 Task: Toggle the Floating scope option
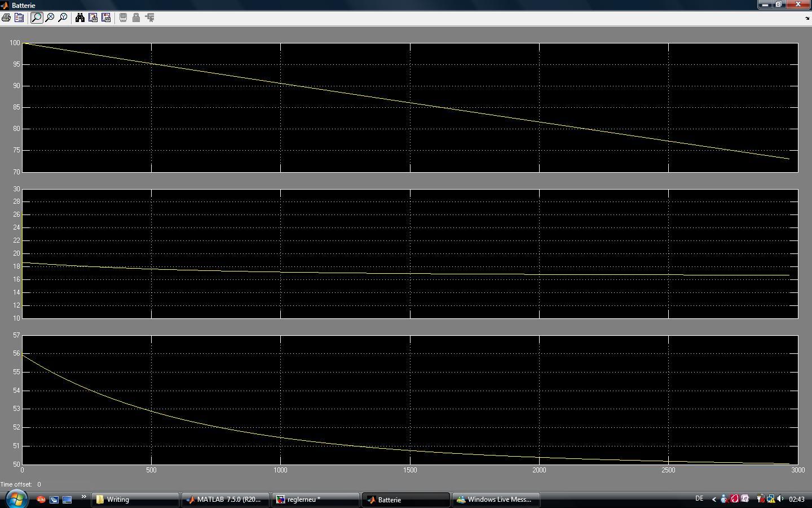(123, 18)
